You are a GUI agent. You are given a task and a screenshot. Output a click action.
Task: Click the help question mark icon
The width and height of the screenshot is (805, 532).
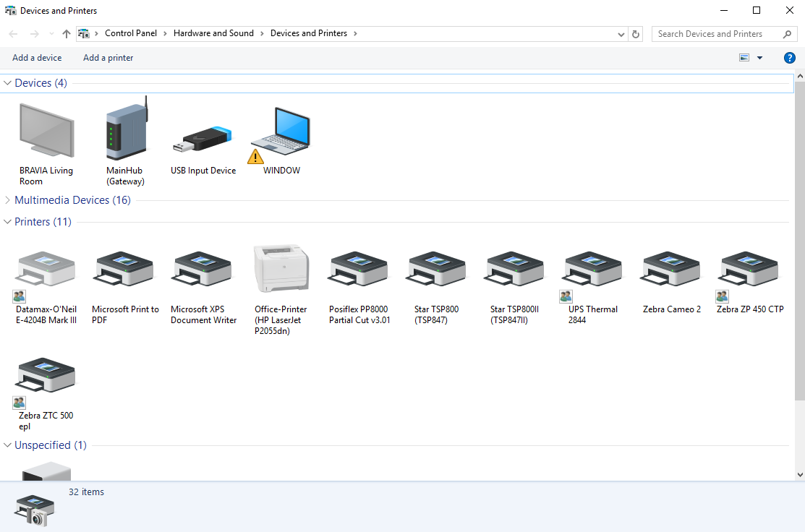[790, 58]
